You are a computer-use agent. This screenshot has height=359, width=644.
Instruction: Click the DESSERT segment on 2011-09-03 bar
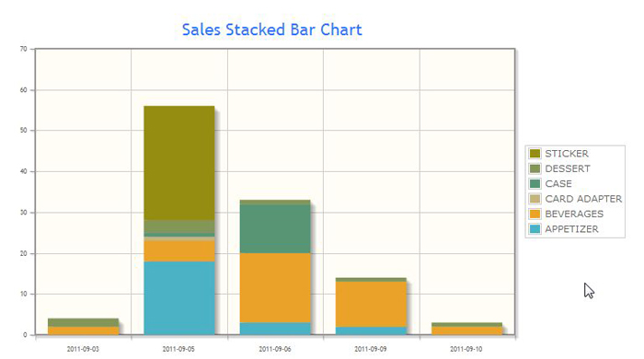point(84,322)
